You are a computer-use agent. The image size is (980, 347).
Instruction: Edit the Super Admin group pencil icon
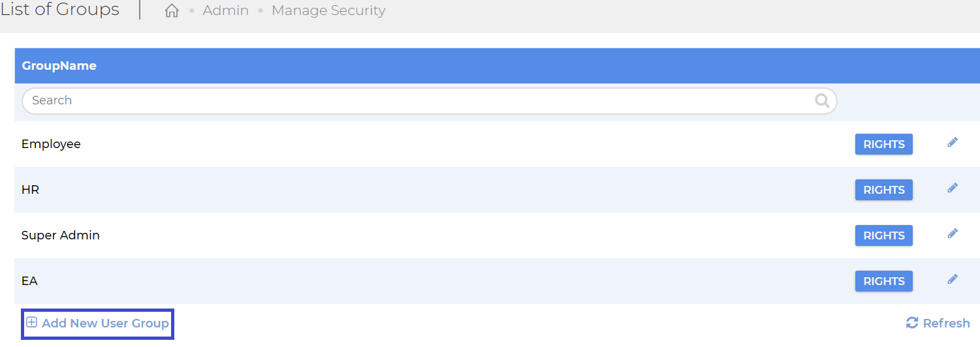click(x=953, y=234)
